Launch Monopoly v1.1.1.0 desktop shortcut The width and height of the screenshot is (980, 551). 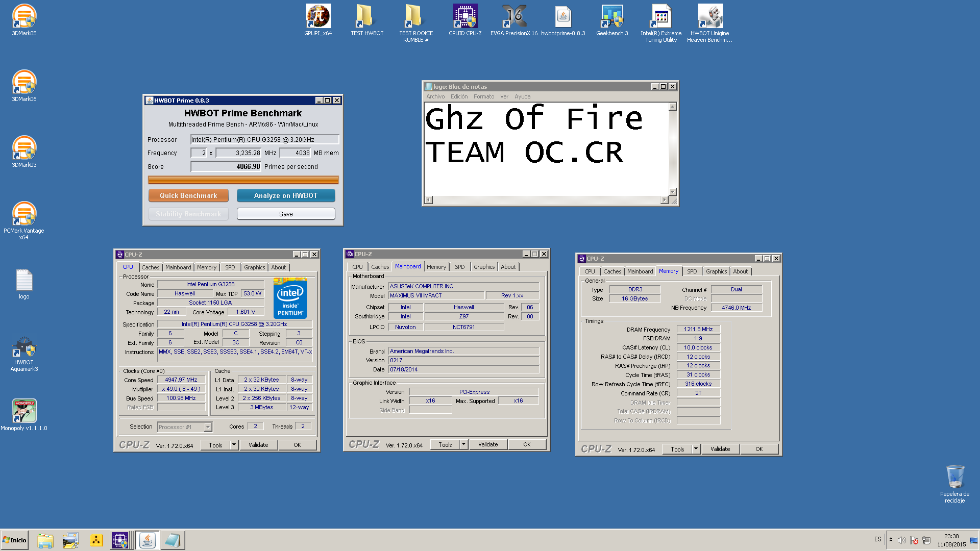pos(24,415)
